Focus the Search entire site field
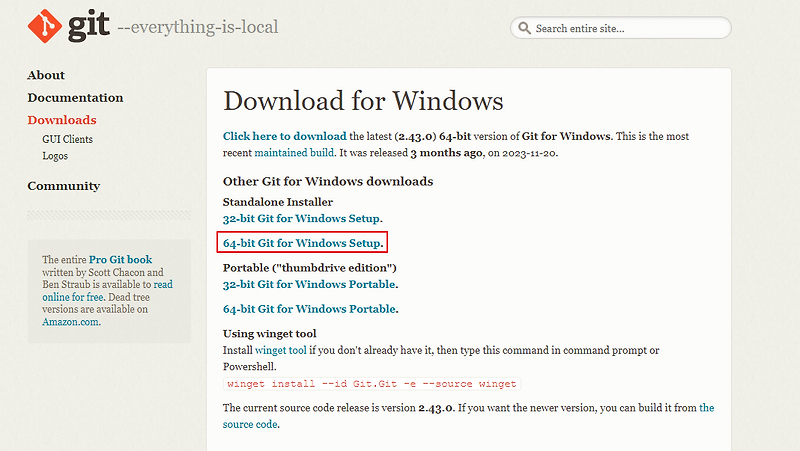Screen dimensions: 800x451 [620, 28]
